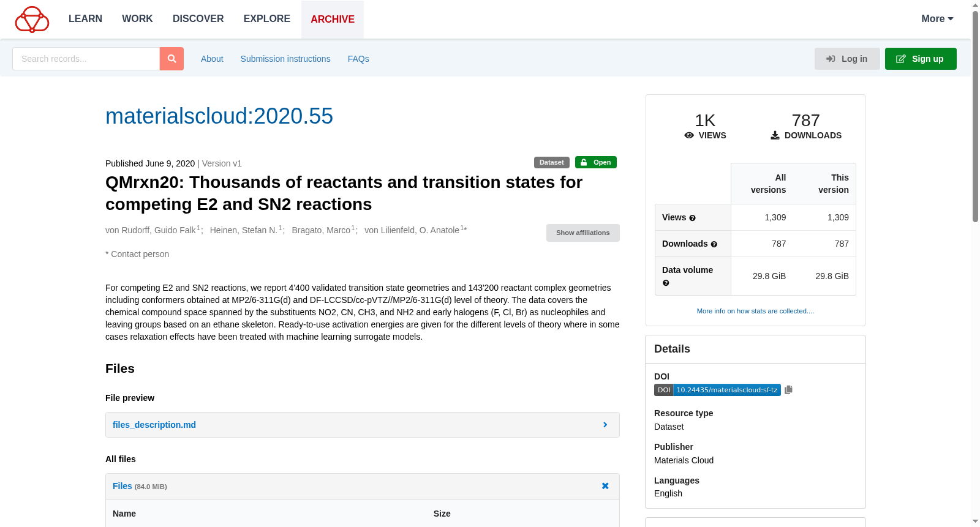The image size is (980, 527).
Task: Click the Open access badge
Action: click(596, 162)
